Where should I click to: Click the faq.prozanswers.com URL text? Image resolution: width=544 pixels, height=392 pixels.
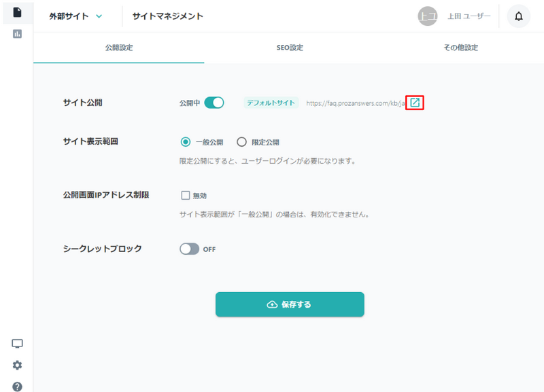(x=355, y=103)
